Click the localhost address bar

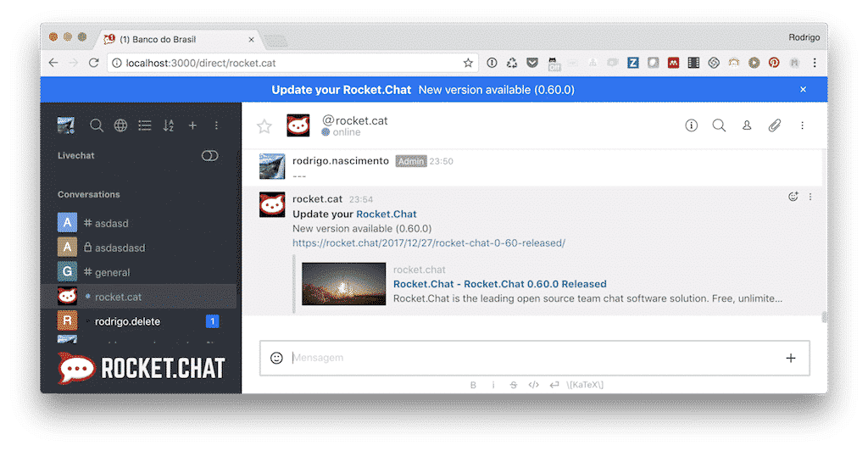pyautogui.click(x=293, y=63)
